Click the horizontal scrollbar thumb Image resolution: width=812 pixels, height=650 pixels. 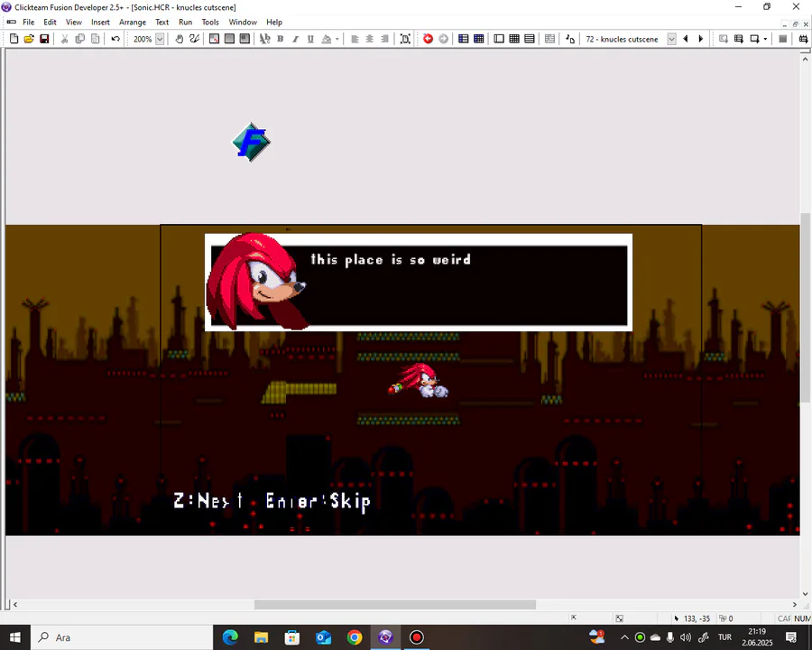click(x=394, y=604)
